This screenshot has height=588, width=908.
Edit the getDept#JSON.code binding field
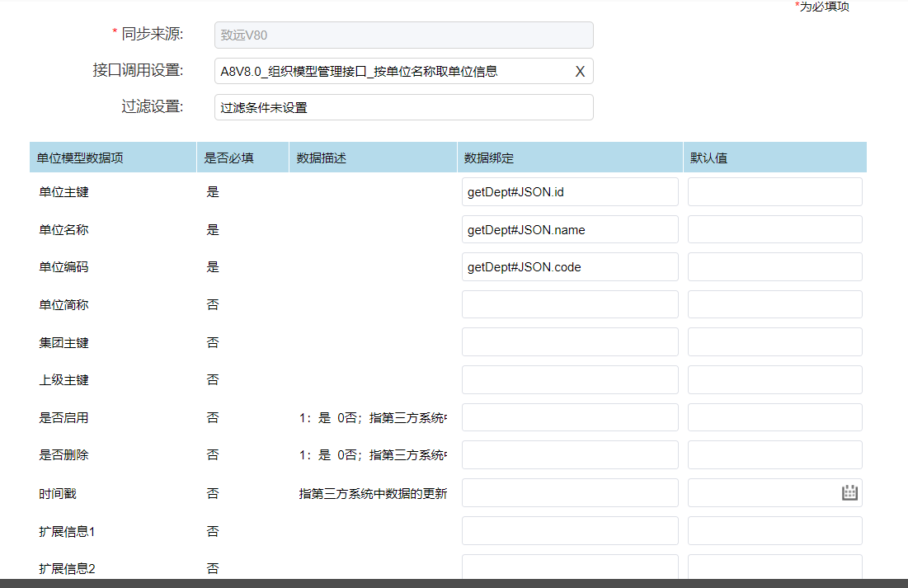(x=569, y=267)
